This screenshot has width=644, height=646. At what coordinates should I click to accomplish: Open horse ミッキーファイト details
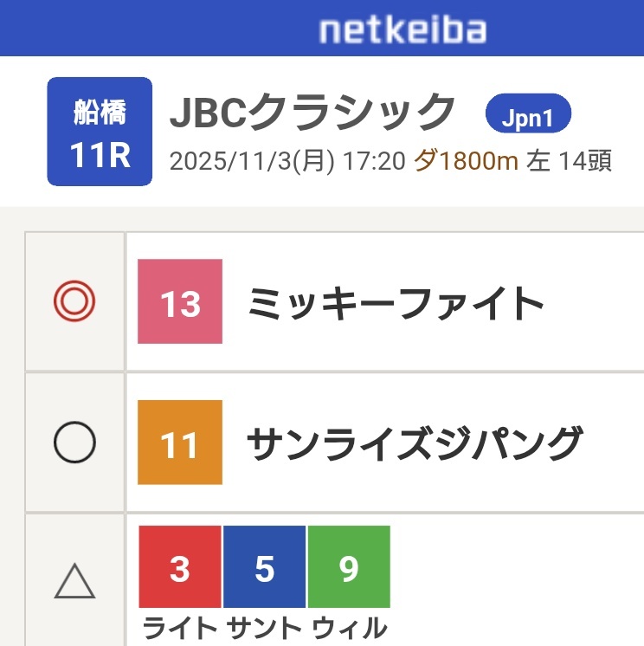(396, 302)
